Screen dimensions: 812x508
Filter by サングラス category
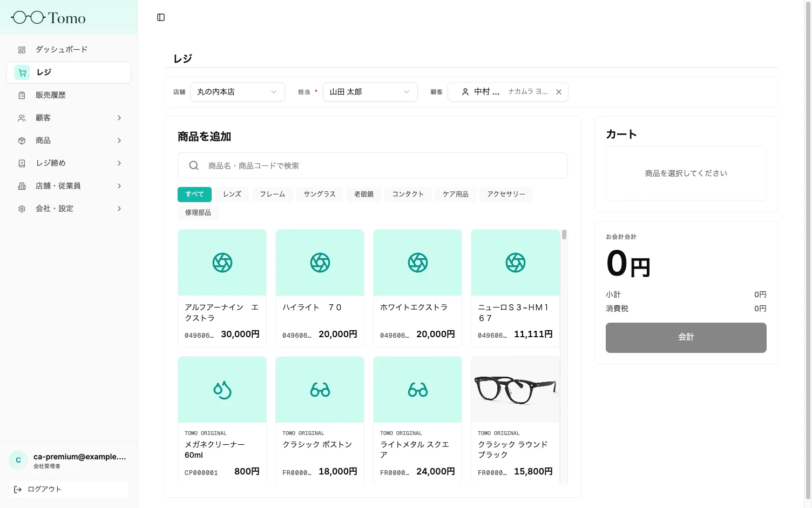coord(320,194)
